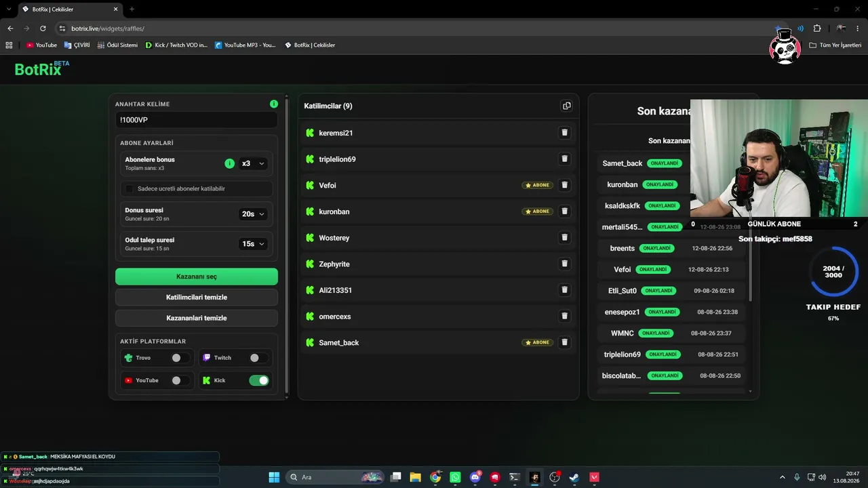Click the Katilimcilari temizle button

tap(197, 297)
